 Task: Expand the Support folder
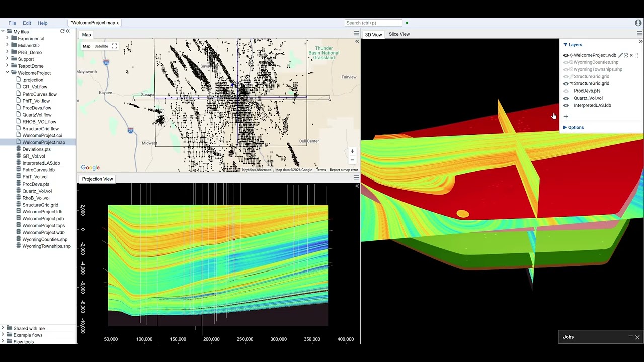point(7,59)
